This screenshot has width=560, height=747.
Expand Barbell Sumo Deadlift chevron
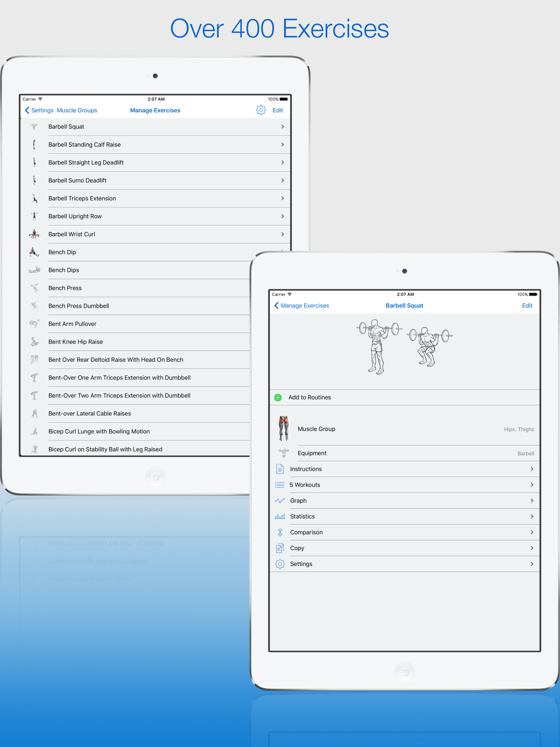[282, 180]
